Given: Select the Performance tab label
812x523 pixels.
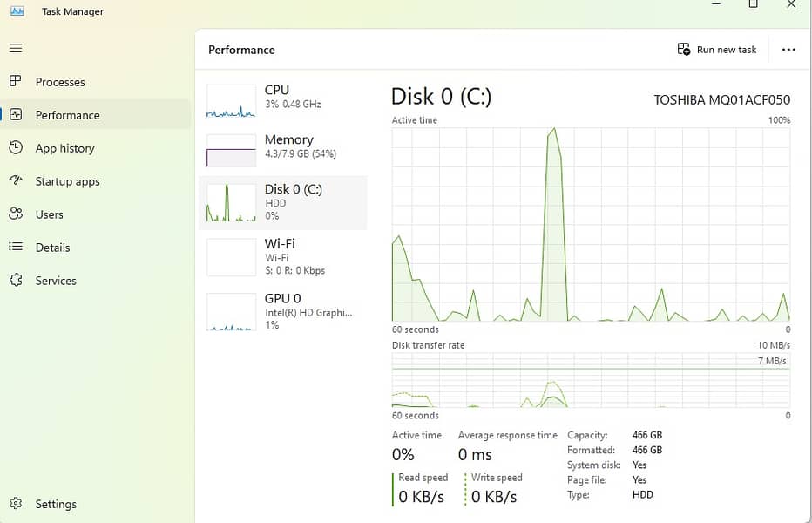Looking at the screenshot, I should [x=67, y=115].
